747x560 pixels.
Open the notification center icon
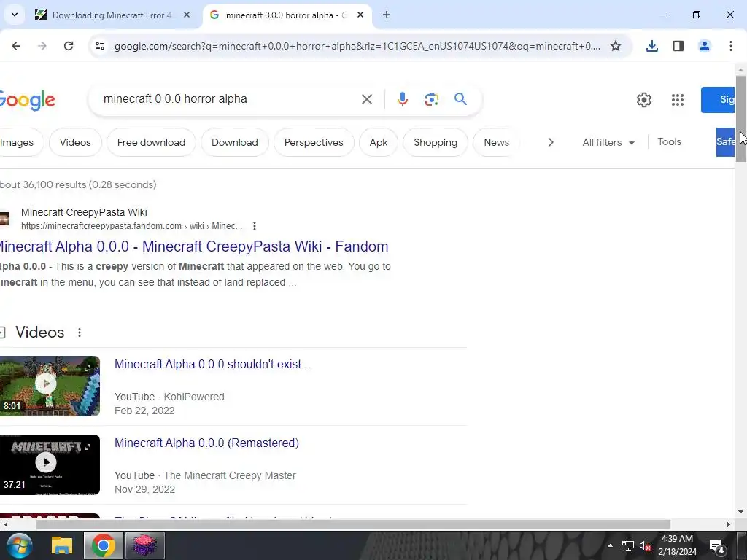717,546
